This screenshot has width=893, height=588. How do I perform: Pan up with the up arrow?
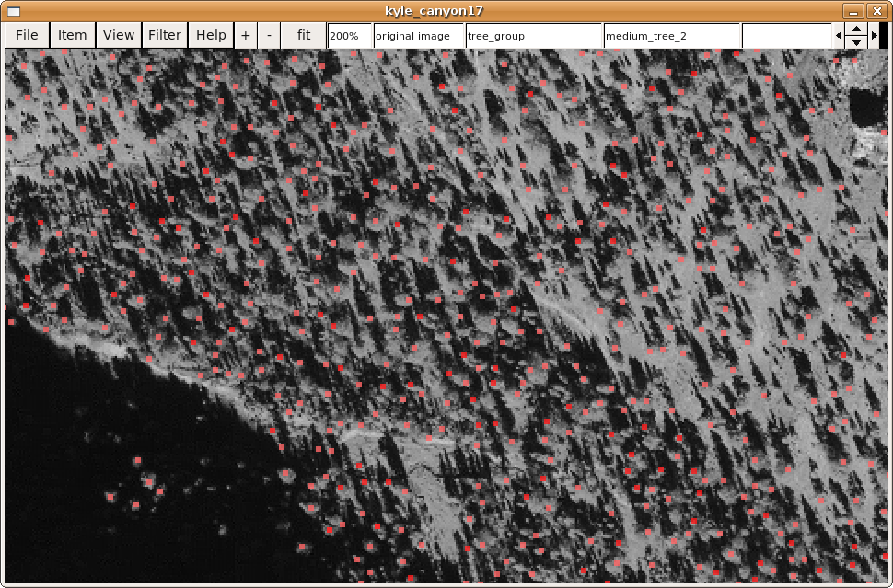[x=856, y=29]
